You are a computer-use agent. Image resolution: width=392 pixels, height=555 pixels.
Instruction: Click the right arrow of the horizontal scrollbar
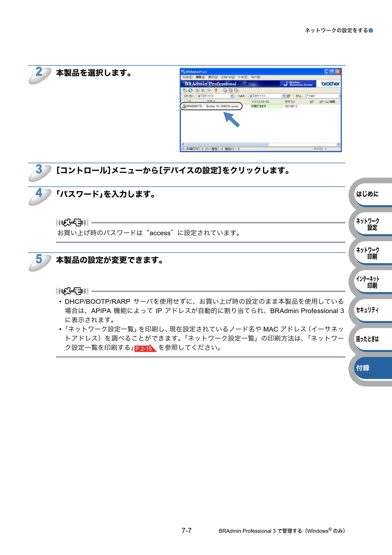pos(338,144)
